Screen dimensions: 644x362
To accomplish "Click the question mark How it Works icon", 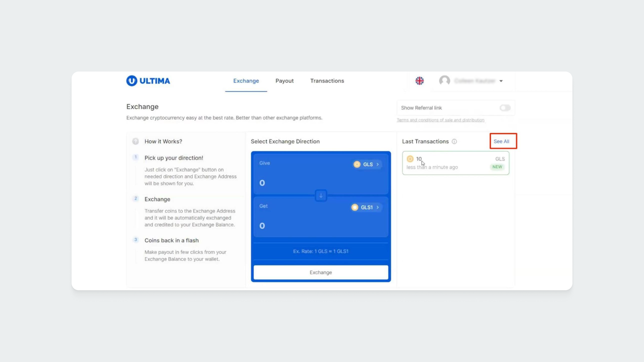I will pyautogui.click(x=135, y=142).
